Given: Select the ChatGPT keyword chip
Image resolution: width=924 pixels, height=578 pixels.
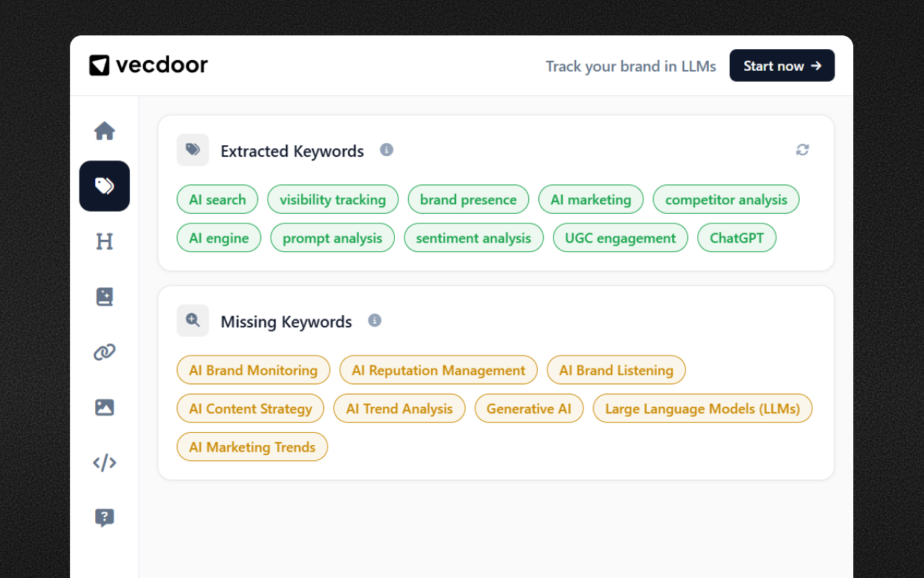Looking at the screenshot, I should point(736,237).
